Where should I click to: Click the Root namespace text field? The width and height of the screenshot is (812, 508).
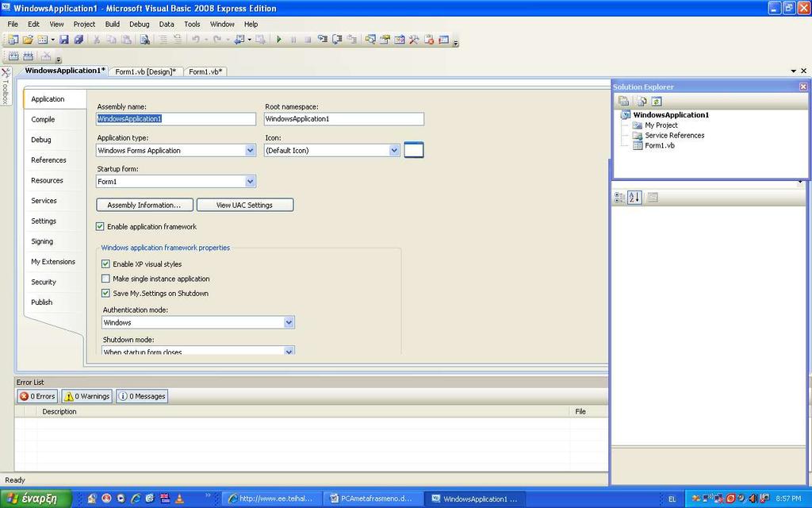[x=344, y=119]
